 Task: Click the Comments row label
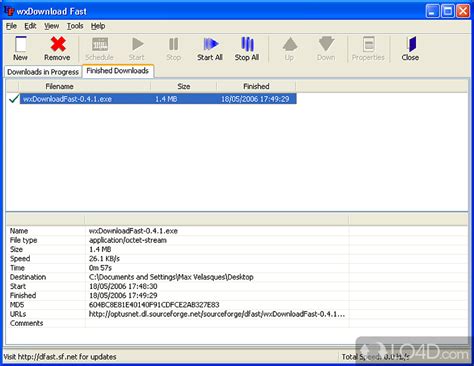(x=27, y=323)
